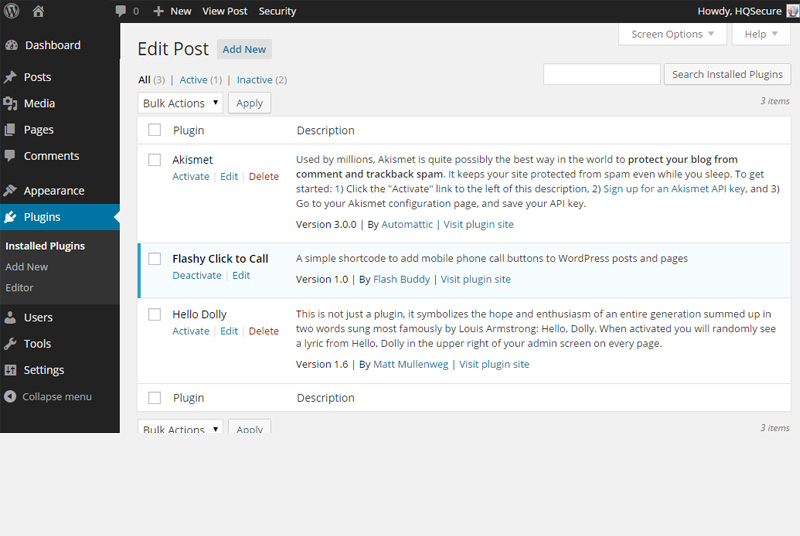Click the Dashboard icon in sidebar
The height and width of the screenshot is (536, 800).
(x=11, y=45)
